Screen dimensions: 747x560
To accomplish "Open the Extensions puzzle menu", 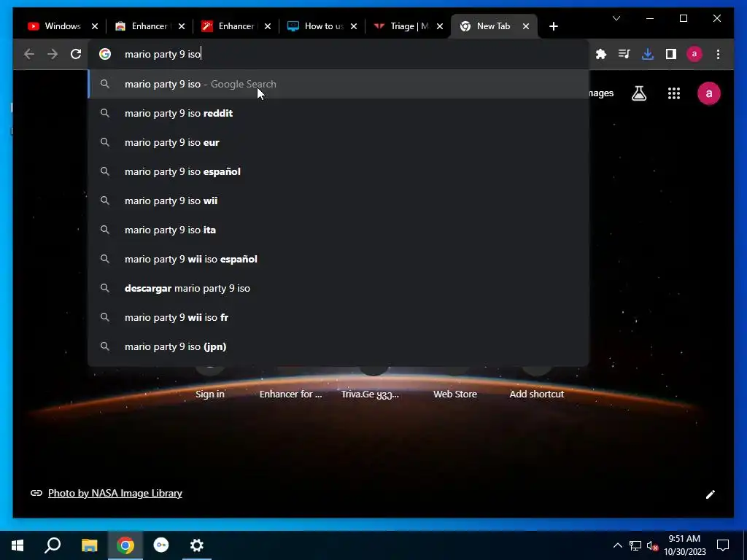I will tap(601, 54).
